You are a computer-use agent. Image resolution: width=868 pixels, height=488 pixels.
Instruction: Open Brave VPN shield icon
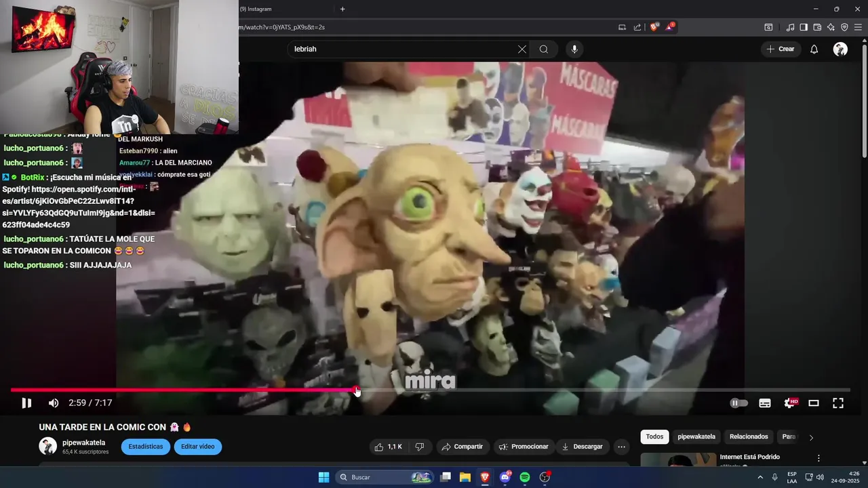(844, 27)
